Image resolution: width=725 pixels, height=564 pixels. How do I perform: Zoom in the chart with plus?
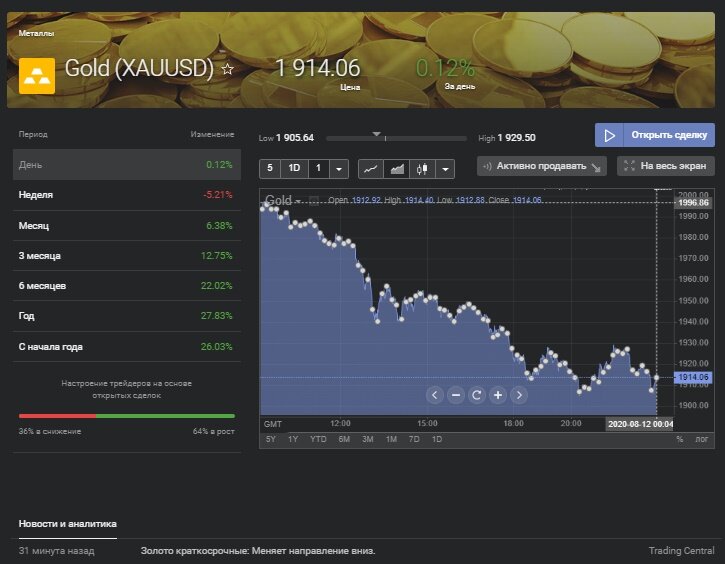point(498,395)
